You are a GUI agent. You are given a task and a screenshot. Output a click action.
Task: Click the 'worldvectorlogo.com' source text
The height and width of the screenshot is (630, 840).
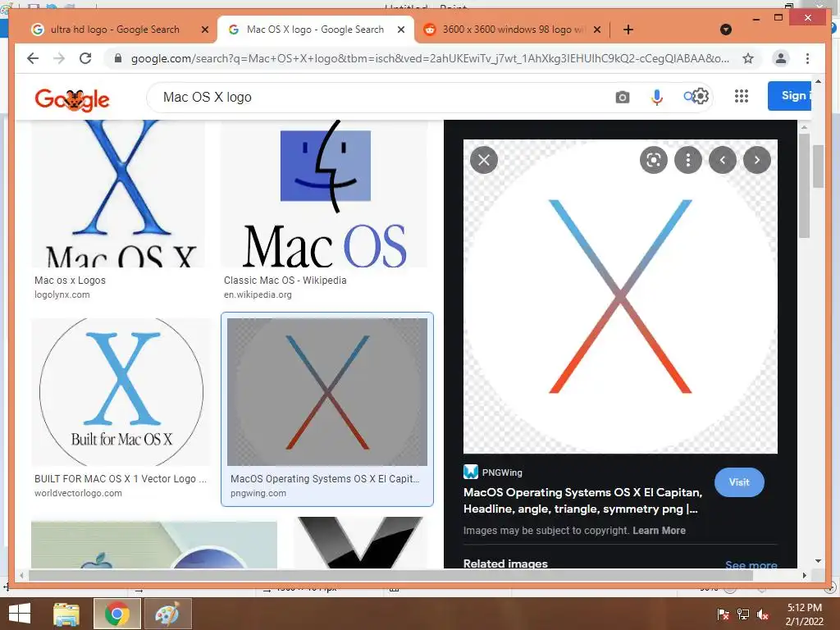tap(78, 493)
